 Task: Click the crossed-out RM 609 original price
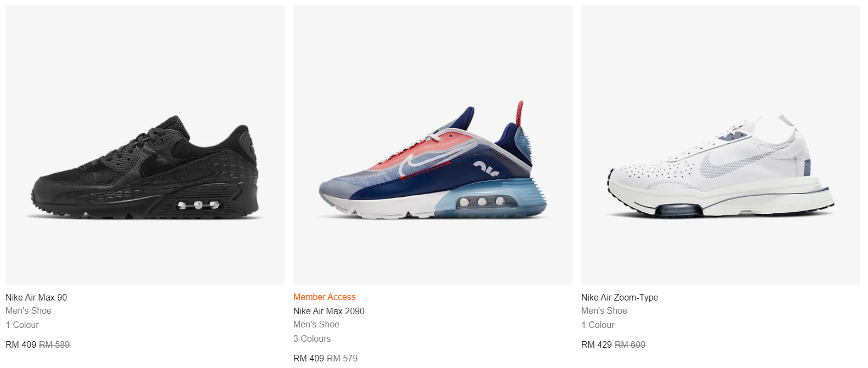[x=630, y=344]
